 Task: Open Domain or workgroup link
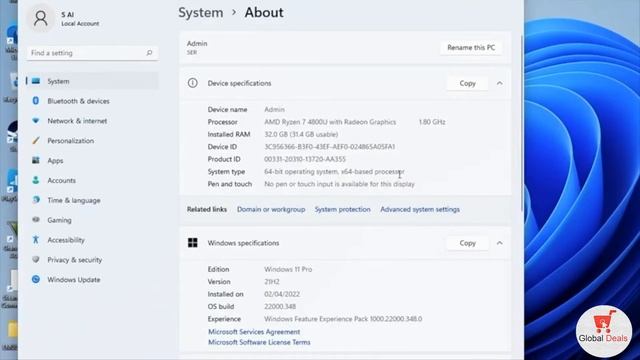(271, 209)
